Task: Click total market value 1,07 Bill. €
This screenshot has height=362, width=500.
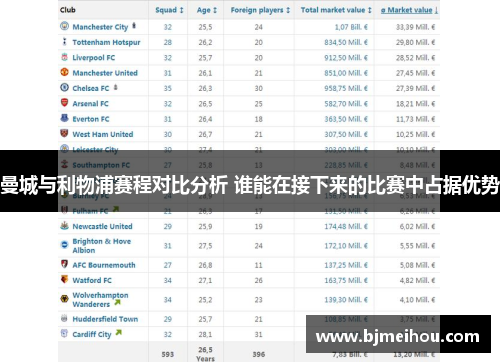Action: click(x=351, y=27)
